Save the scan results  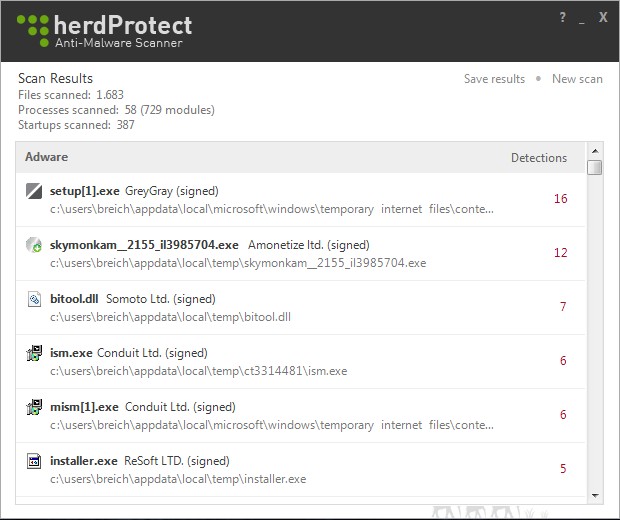tap(494, 79)
